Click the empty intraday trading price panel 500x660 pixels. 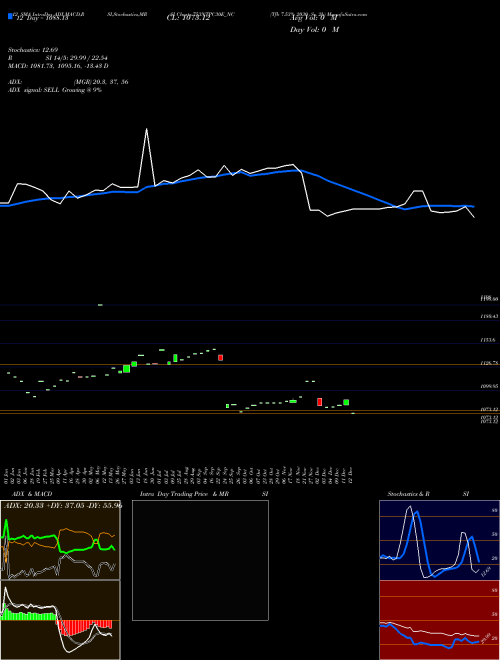200,560
